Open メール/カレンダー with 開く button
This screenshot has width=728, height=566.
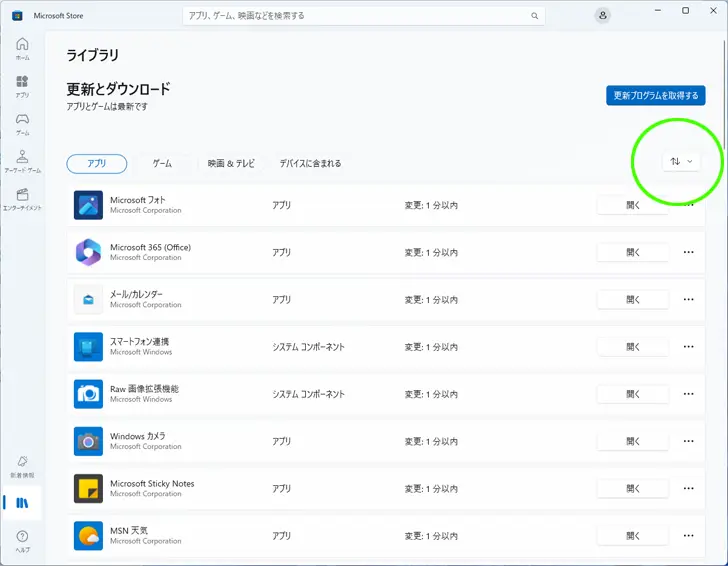click(632, 299)
